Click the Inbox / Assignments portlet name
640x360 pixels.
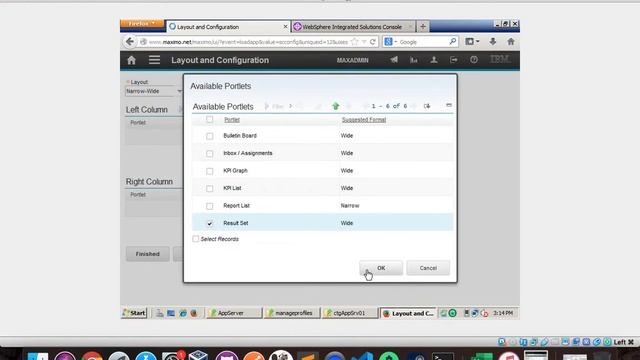pyautogui.click(x=248, y=153)
